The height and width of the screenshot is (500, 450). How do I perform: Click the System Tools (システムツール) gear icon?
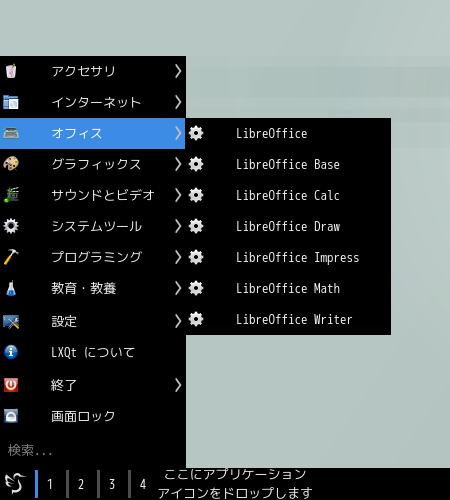point(11,226)
